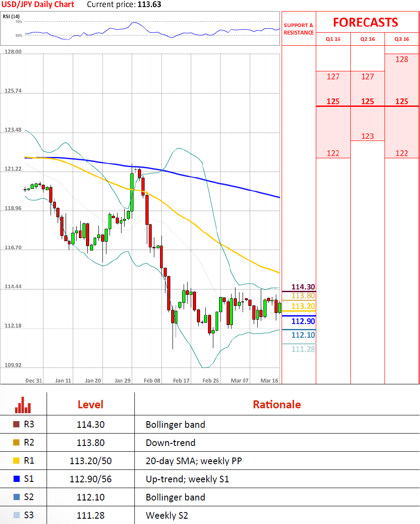The image size is (420, 524).
Task: Click the S2 steel blue color swatch
Action: (16, 497)
